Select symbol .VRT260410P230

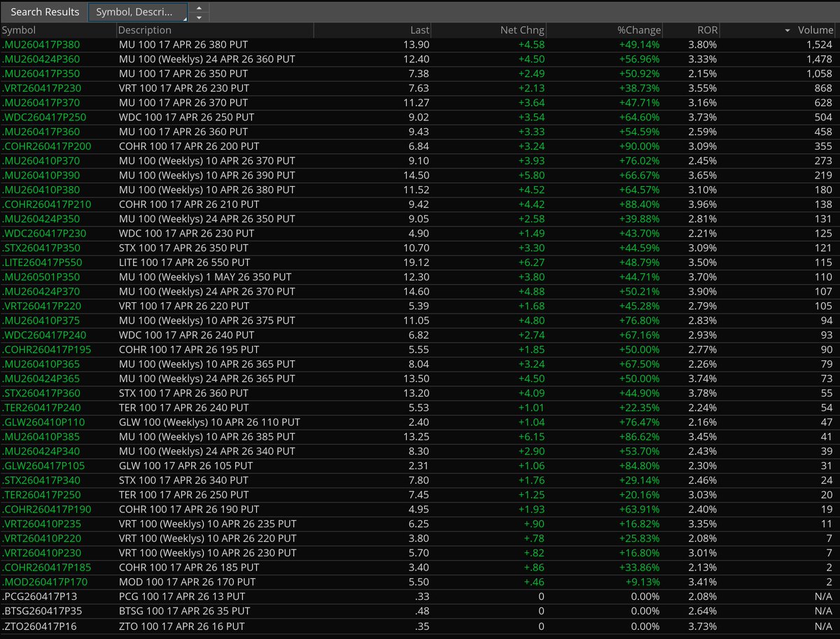pyautogui.click(x=42, y=553)
